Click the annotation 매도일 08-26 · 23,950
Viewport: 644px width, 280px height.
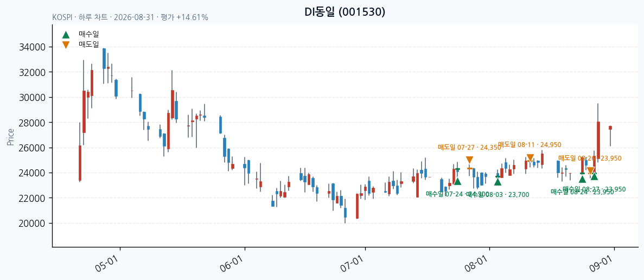pyautogui.click(x=590, y=158)
